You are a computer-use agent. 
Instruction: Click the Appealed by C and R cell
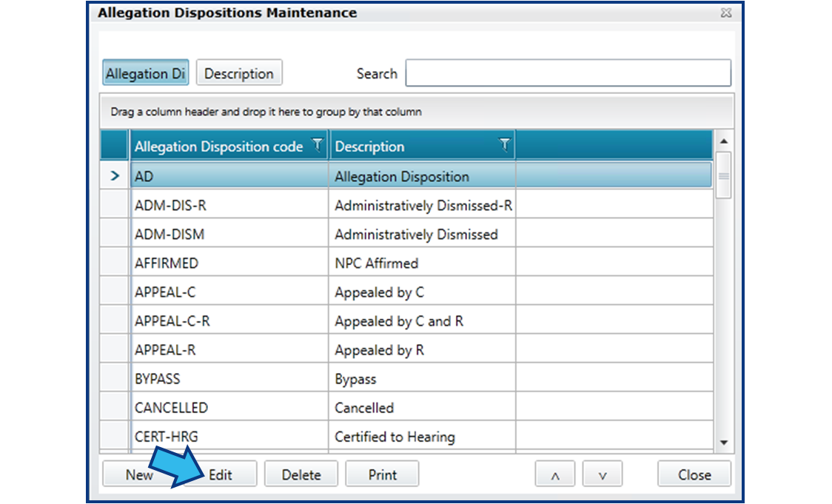click(423, 321)
